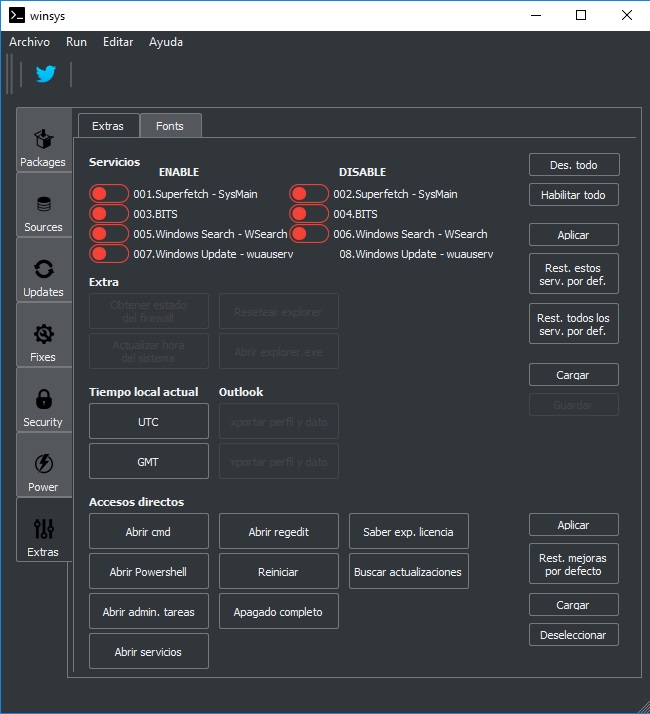This screenshot has width=650, height=714.
Task: Open the Security padlock section
Action: pyautogui.click(x=43, y=406)
